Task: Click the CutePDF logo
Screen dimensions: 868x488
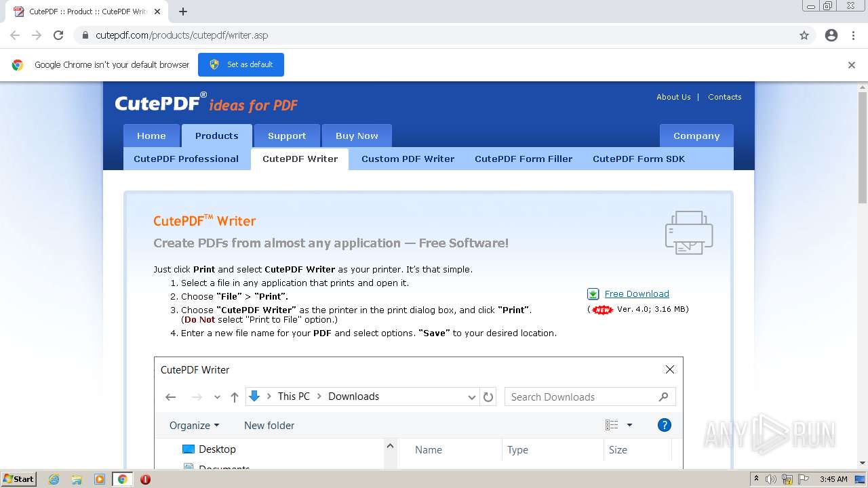Action: (206, 103)
